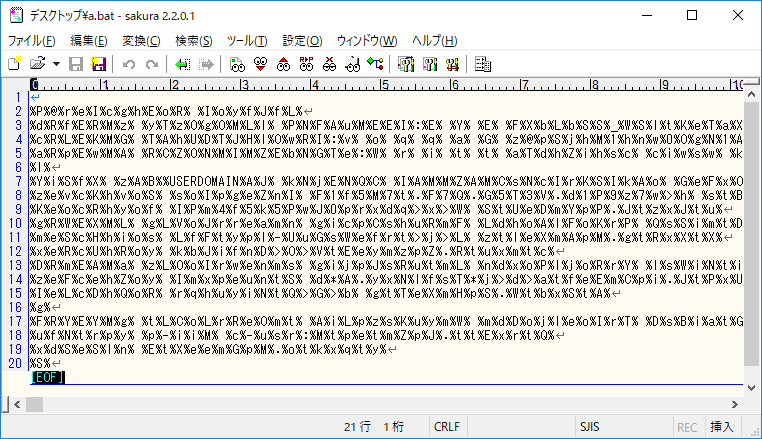The height and width of the screenshot is (439, 762).
Task: Click line number 2 in the gutter
Action: [x=18, y=111]
